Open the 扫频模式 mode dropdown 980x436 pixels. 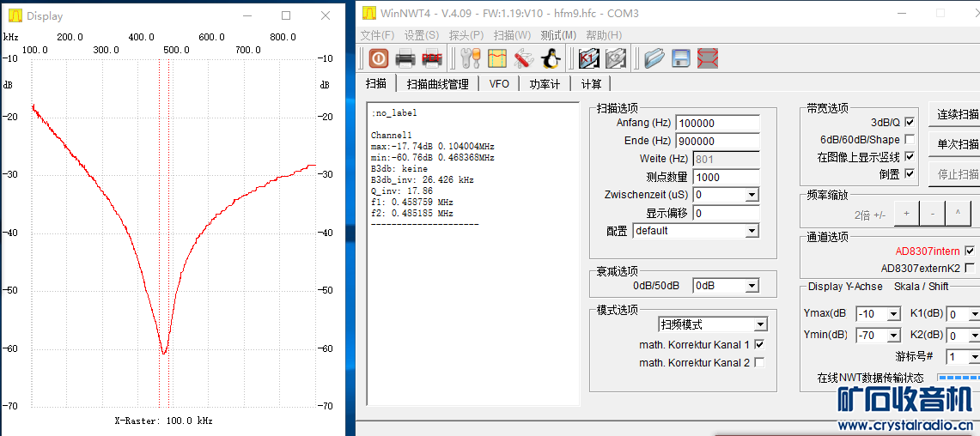[x=760, y=324]
